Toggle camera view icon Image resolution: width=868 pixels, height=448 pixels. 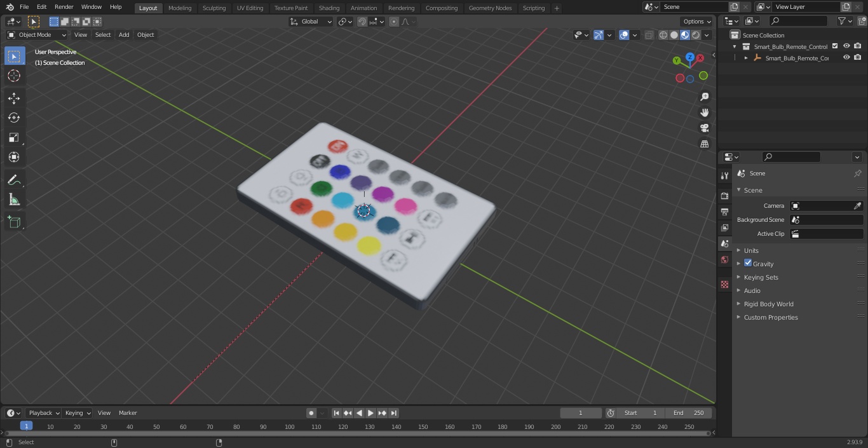tap(704, 128)
